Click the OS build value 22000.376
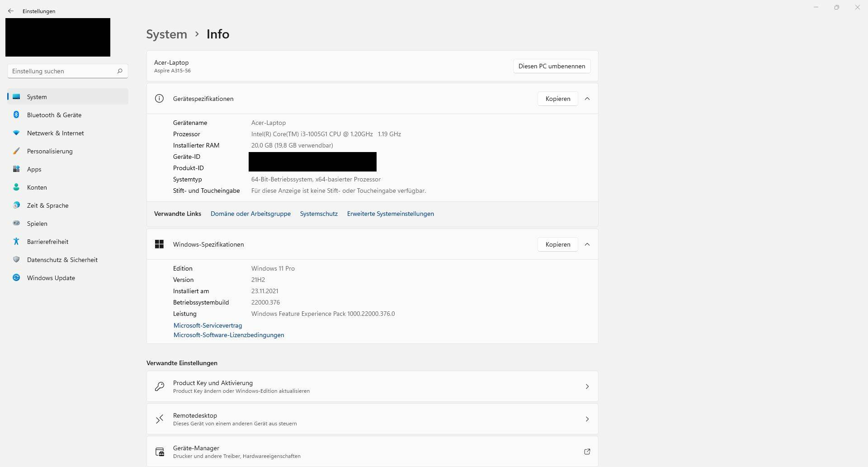The width and height of the screenshot is (868, 467). (265, 302)
